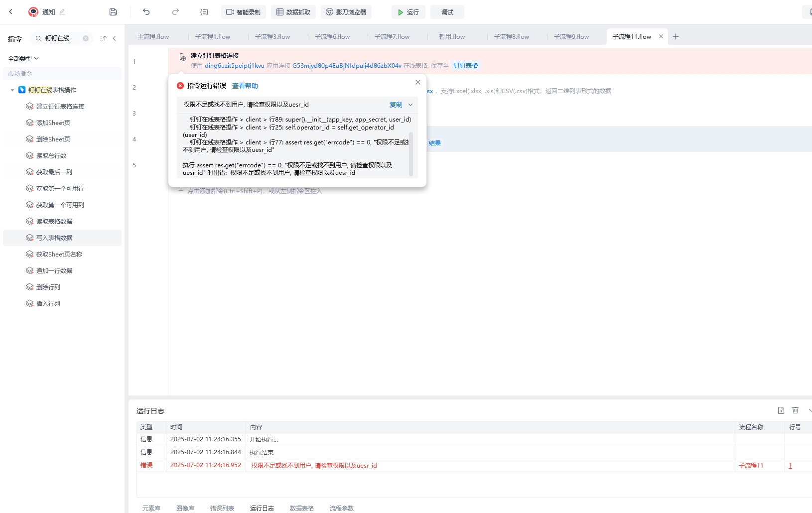
Task: Click the sort/collapse-all icon in the command panel
Action: click(x=103, y=38)
